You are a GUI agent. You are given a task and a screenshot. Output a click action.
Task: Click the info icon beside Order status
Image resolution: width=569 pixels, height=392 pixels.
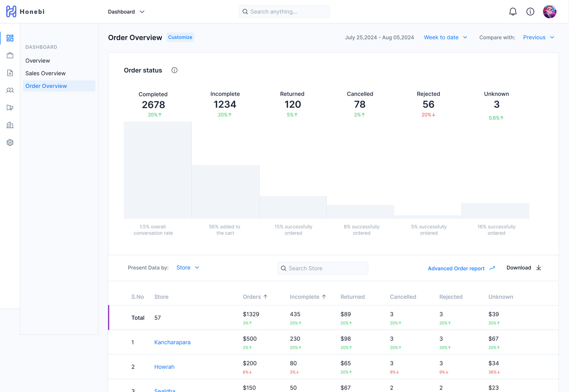[x=174, y=70]
